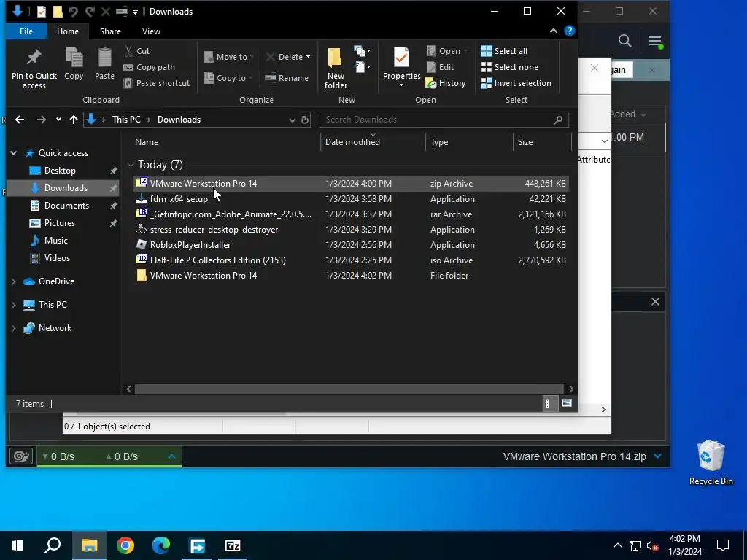The height and width of the screenshot is (560, 747).
Task: Switch to Large icons view in status bar
Action: [x=566, y=404]
